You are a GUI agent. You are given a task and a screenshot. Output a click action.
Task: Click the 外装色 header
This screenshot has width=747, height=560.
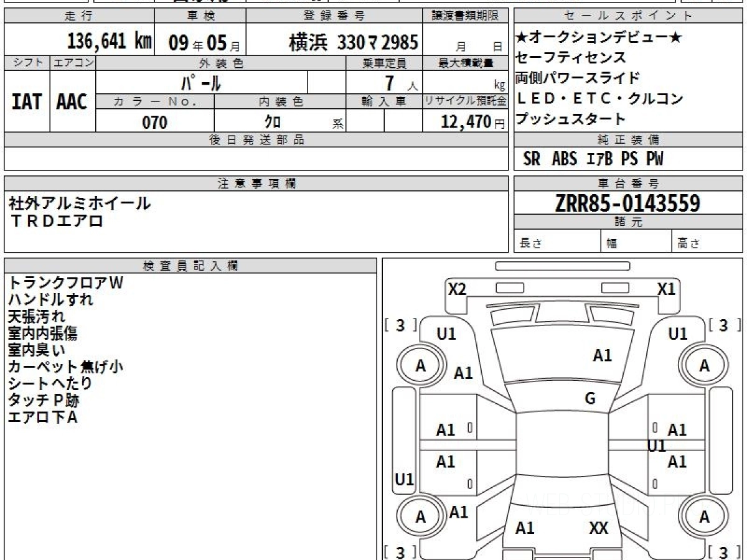coord(221,63)
